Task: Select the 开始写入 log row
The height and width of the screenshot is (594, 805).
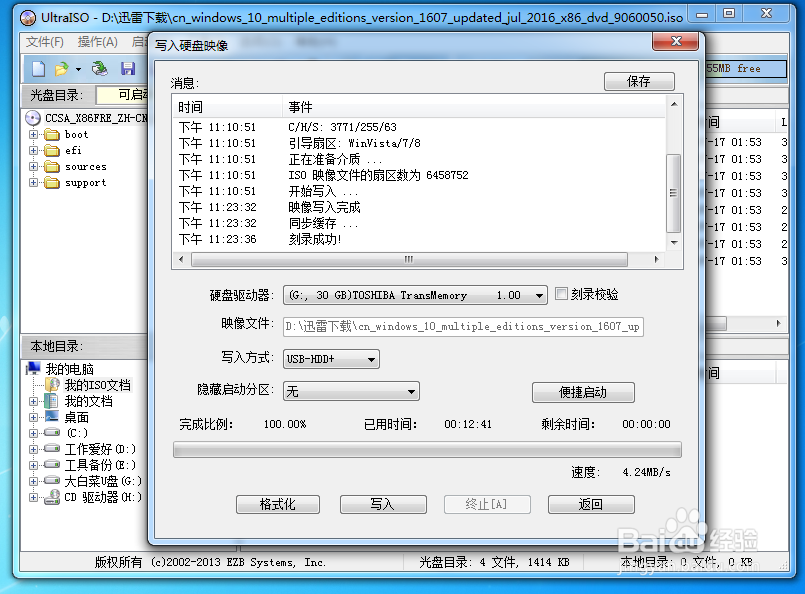Action: coord(419,191)
